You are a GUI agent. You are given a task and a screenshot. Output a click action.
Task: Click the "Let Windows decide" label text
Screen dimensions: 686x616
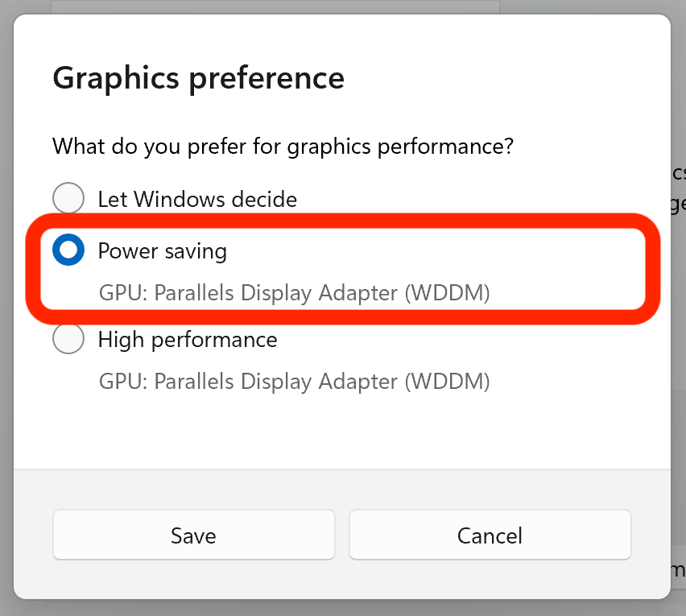[197, 199]
